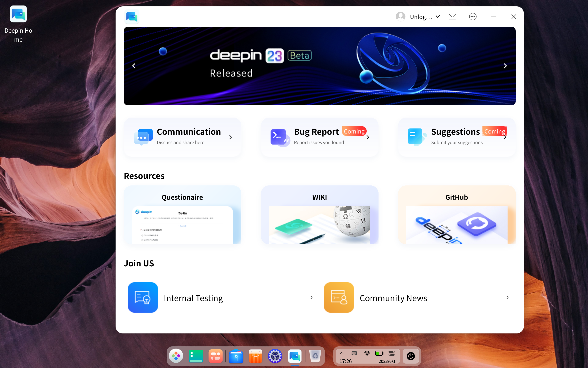Open the terminal app in dock
This screenshot has height=368, width=588.
point(196,356)
